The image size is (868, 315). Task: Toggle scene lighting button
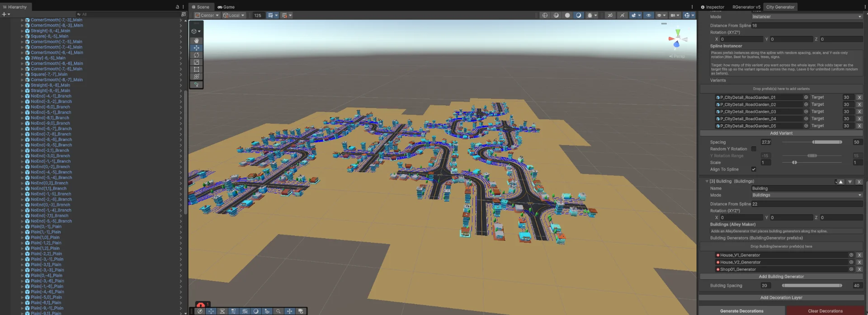click(622, 15)
